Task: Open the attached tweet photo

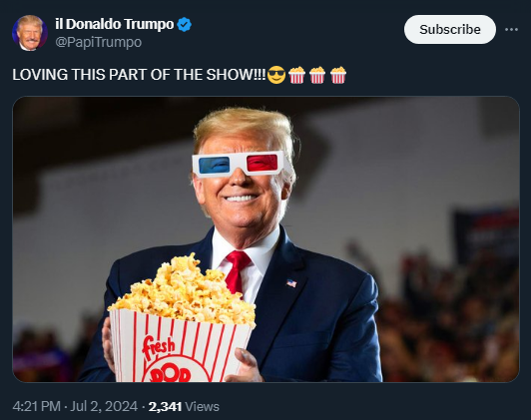Action: (265, 239)
